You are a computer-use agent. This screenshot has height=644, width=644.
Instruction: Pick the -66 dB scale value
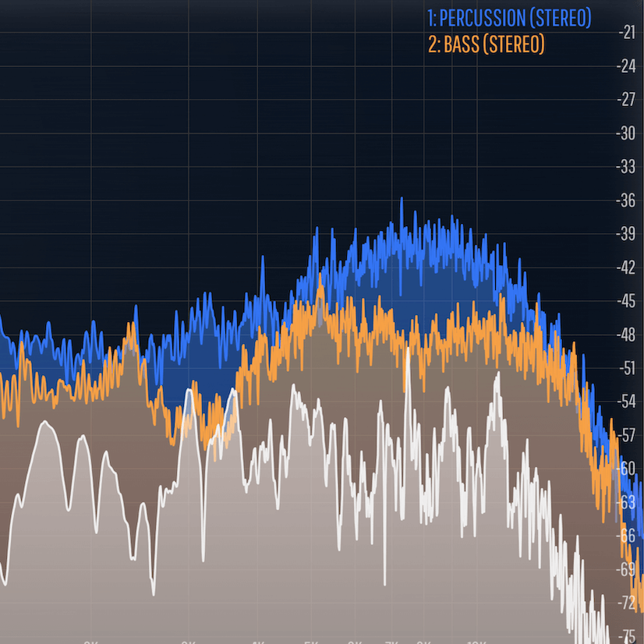[x=626, y=536]
